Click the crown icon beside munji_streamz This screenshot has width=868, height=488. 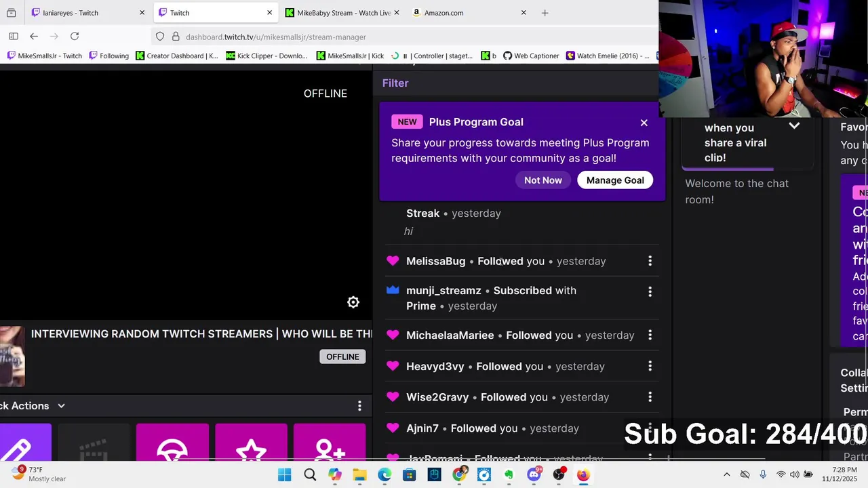tap(393, 290)
